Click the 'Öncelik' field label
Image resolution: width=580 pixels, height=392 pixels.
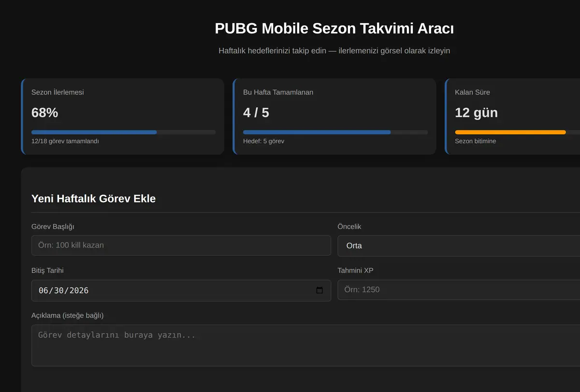point(349,227)
